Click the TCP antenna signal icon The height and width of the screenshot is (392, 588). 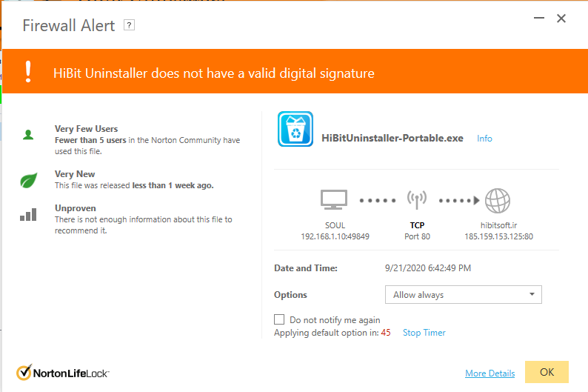[418, 200]
